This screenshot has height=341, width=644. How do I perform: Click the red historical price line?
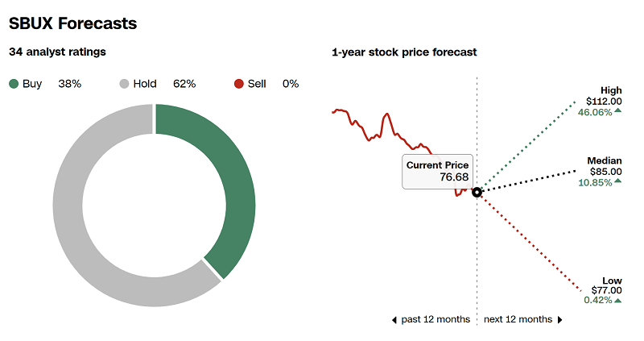[x=378, y=134]
